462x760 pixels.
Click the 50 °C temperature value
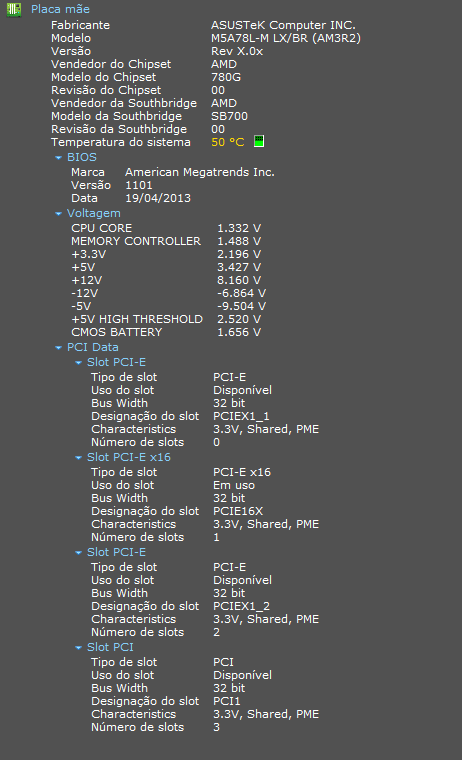pyautogui.click(x=228, y=142)
